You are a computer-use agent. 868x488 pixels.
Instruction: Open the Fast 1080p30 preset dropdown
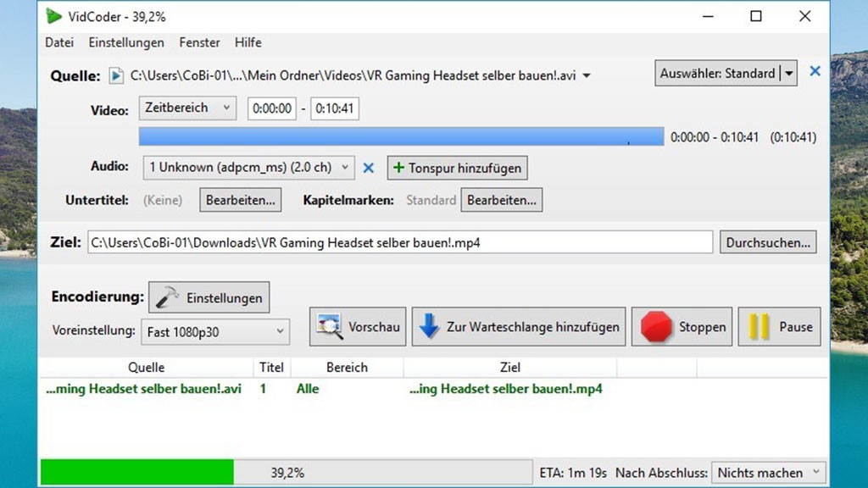[214, 332]
